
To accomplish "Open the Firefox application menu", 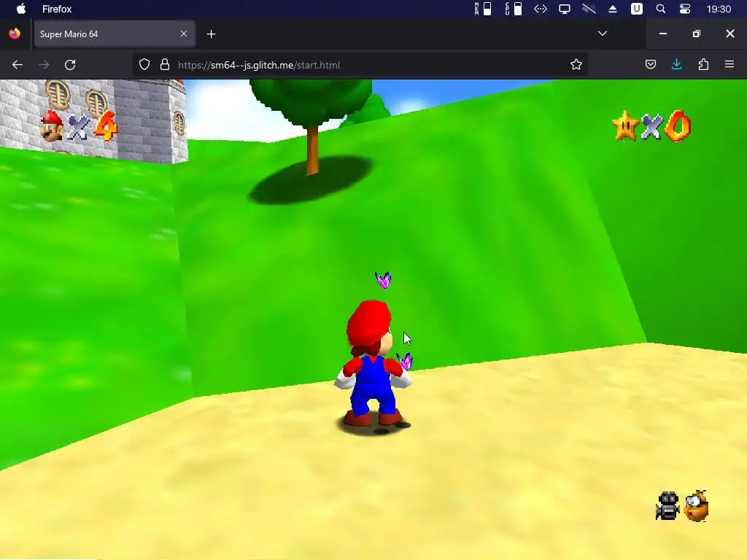I will (57, 9).
